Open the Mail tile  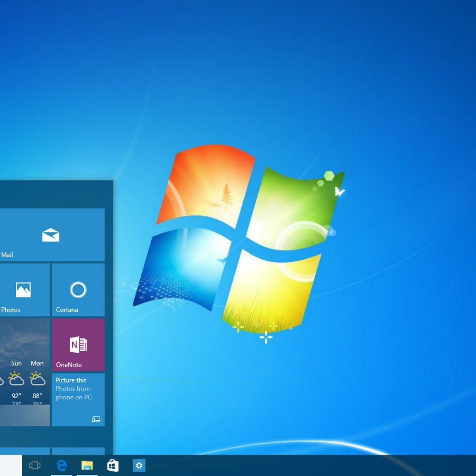(x=52, y=235)
